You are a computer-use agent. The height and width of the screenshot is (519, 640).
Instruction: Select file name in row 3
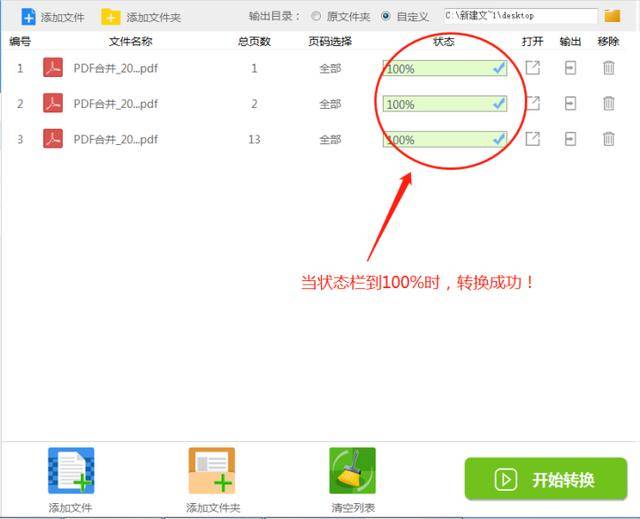[x=116, y=139]
